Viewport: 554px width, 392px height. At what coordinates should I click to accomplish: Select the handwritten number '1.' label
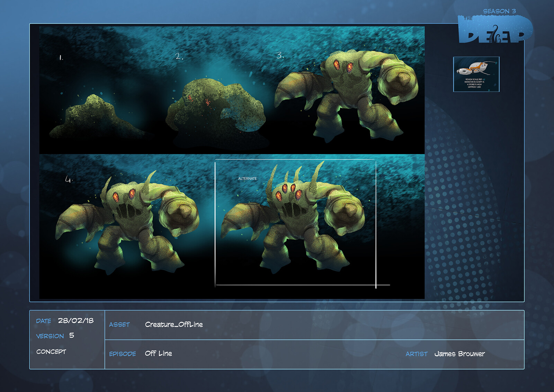[x=61, y=57]
